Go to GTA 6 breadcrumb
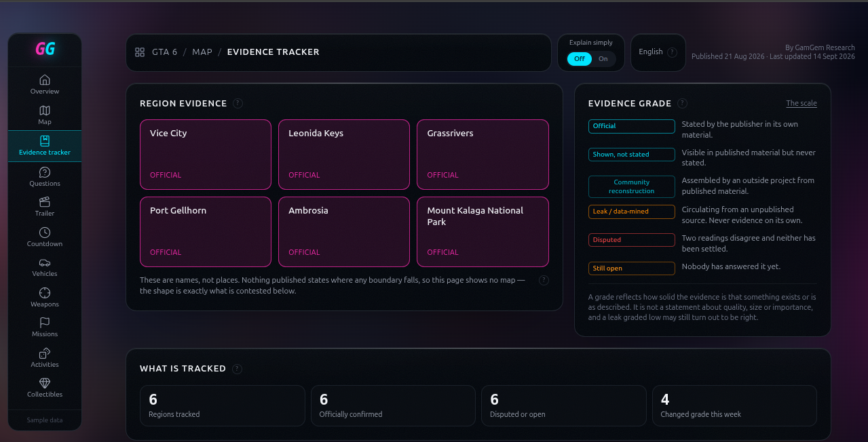 click(x=165, y=52)
